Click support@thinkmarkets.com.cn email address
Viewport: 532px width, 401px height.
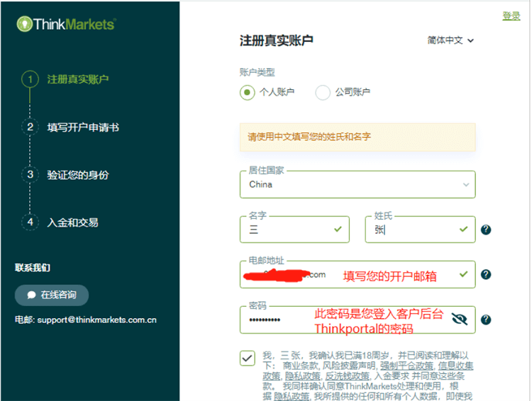coord(96,320)
